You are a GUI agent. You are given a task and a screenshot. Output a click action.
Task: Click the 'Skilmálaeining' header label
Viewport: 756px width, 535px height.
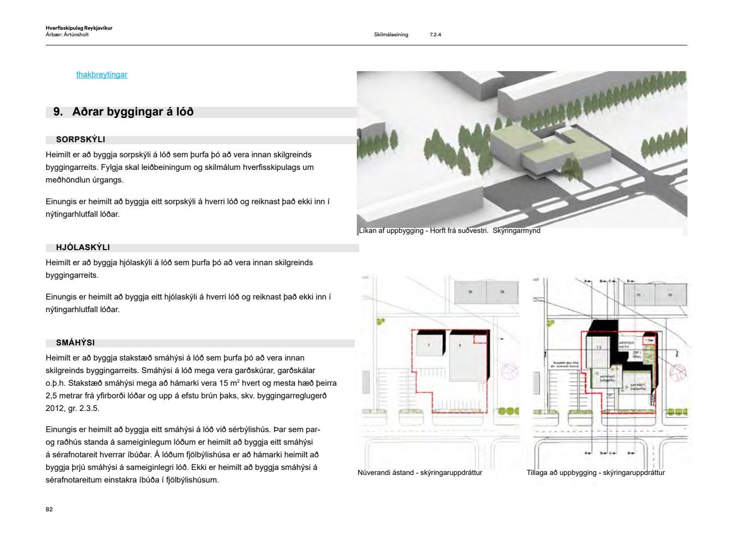point(391,35)
